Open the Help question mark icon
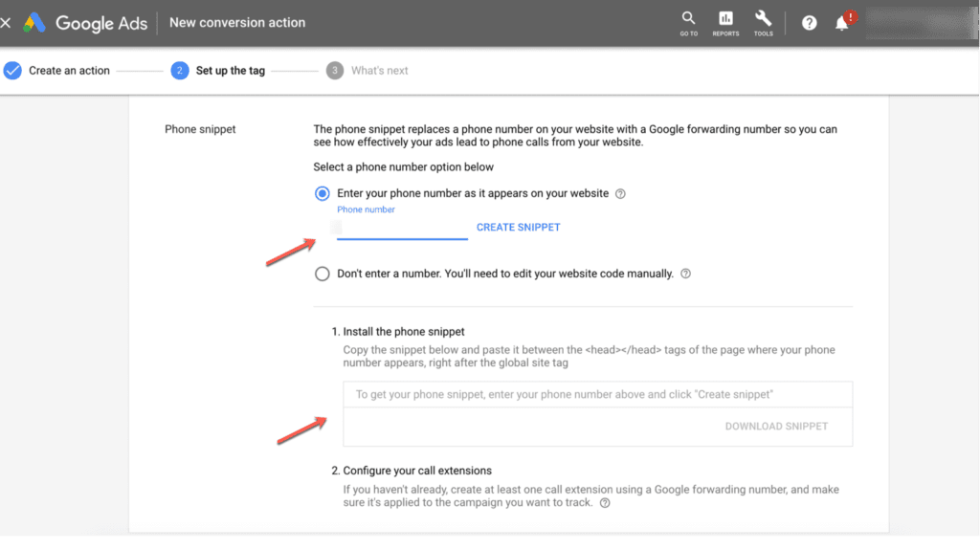Viewport: 980px width, 550px height. (810, 23)
